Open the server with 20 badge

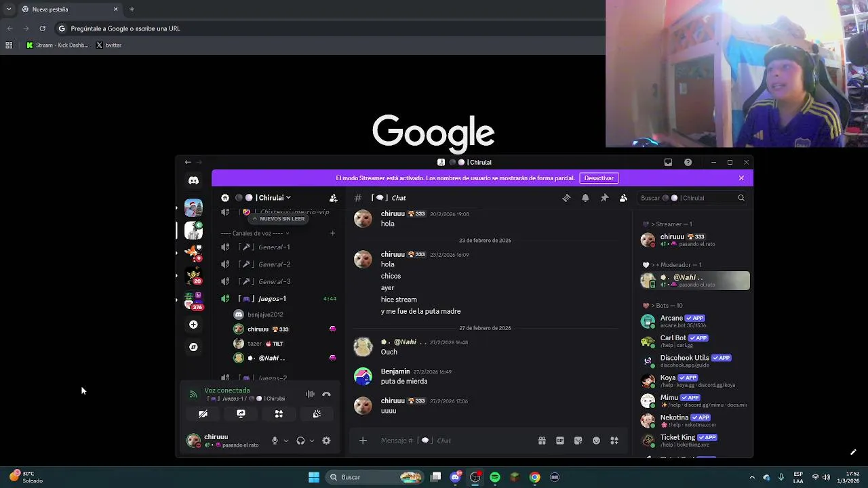(x=193, y=276)
